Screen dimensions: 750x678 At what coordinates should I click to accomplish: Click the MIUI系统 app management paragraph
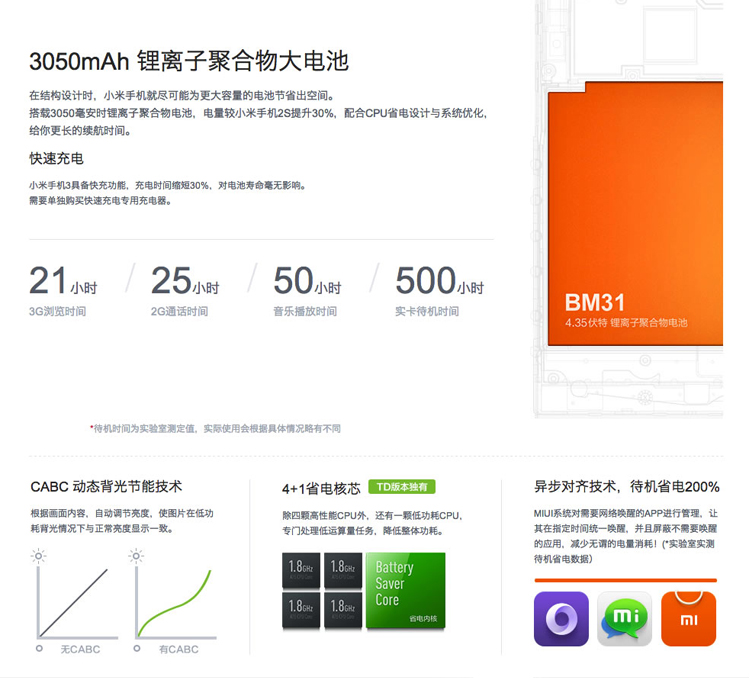(626, 536)
